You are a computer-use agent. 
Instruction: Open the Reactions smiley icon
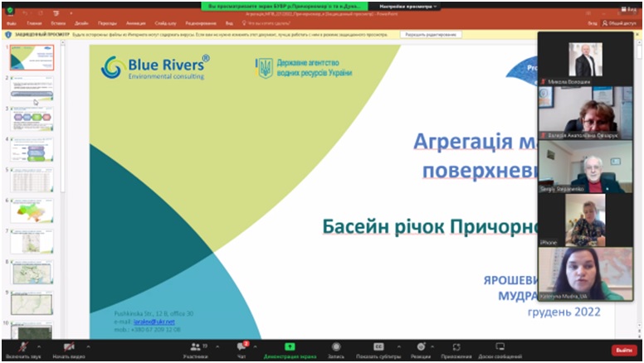[421, 347]
